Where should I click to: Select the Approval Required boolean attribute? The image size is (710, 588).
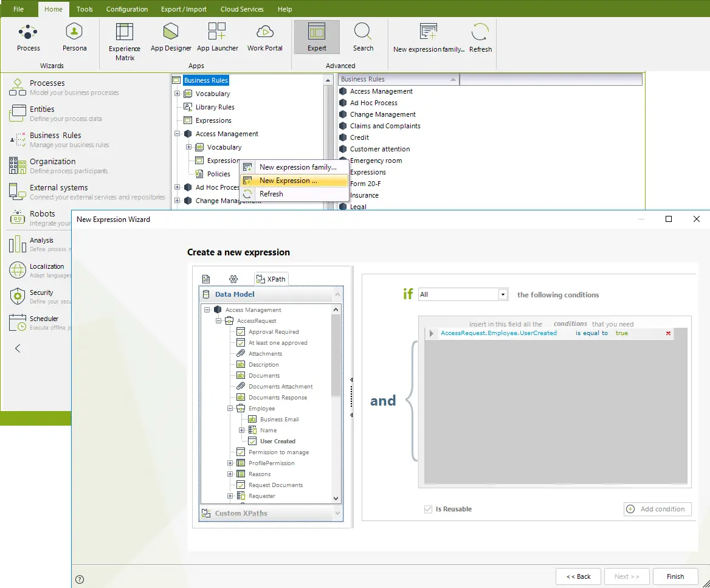pos(274,332)
